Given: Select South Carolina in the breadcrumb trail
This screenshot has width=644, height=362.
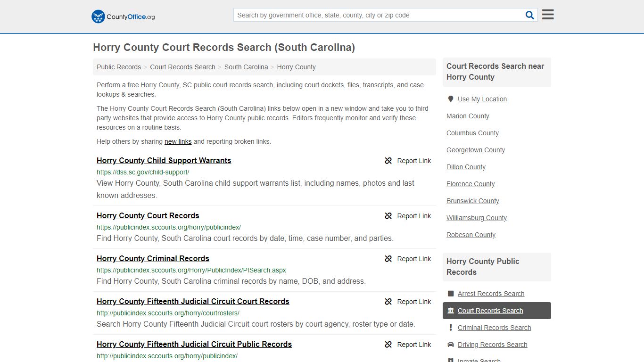Looking at the screenshot, I should 246,67.
